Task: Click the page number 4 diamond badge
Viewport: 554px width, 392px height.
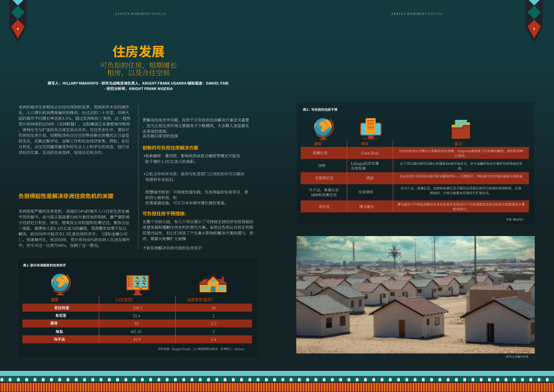Action: (x=17, y=30)
